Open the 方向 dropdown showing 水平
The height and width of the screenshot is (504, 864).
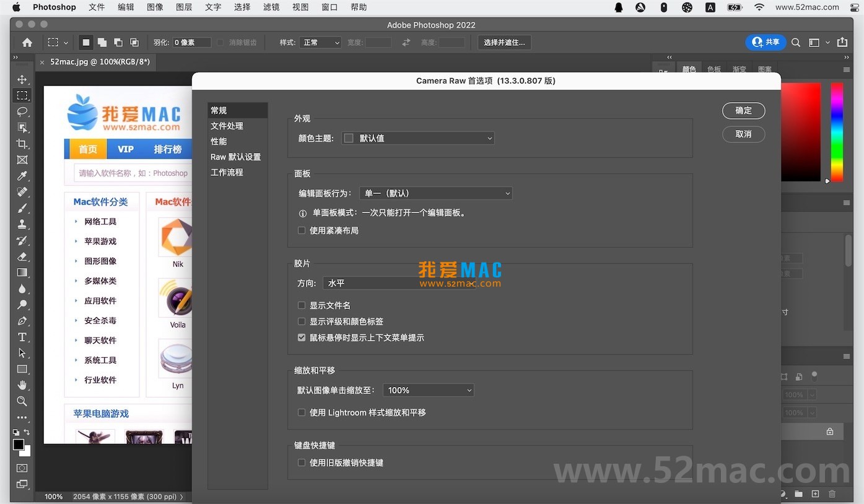click(x=399, y=283)
